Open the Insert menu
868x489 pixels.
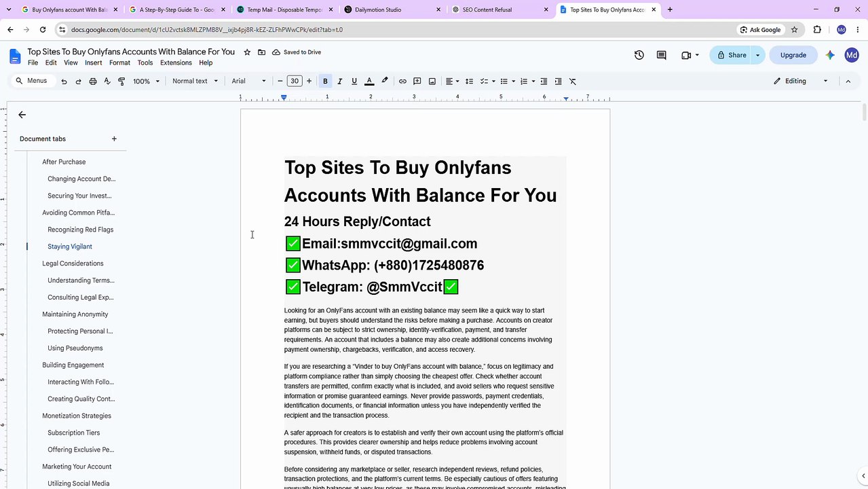(x=94, y=62)
